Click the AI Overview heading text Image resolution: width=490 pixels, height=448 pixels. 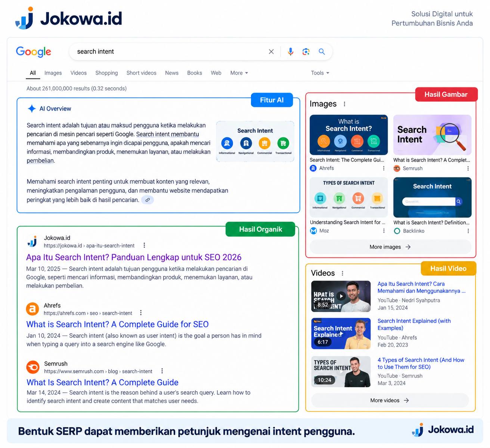tap(55, 109)
